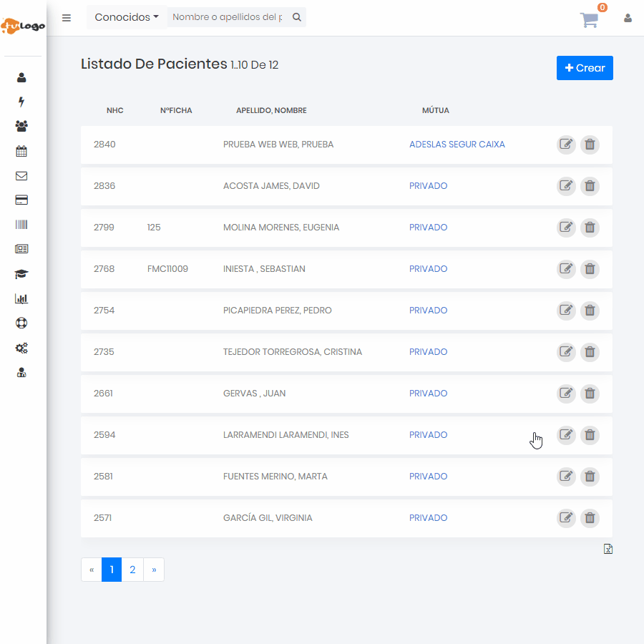Delete patient PRUEBA WEB WEB, PRUEBA
This screenshot has width=644, height=644.
click(590, 145)
